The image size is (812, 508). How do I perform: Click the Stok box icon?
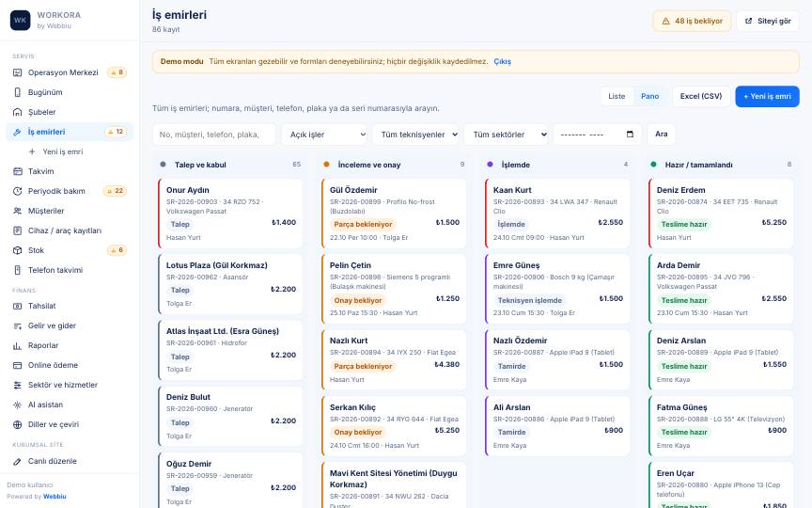(17, 250)
